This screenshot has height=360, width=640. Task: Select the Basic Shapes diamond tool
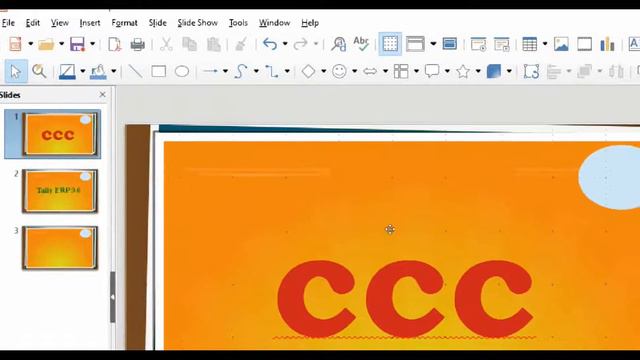point(308,71)
